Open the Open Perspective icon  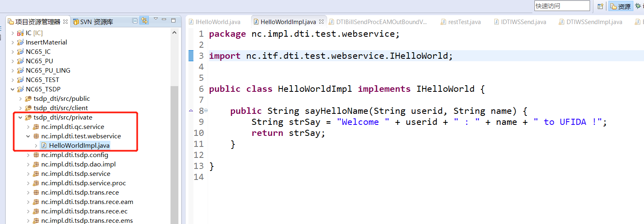point(600,6)
